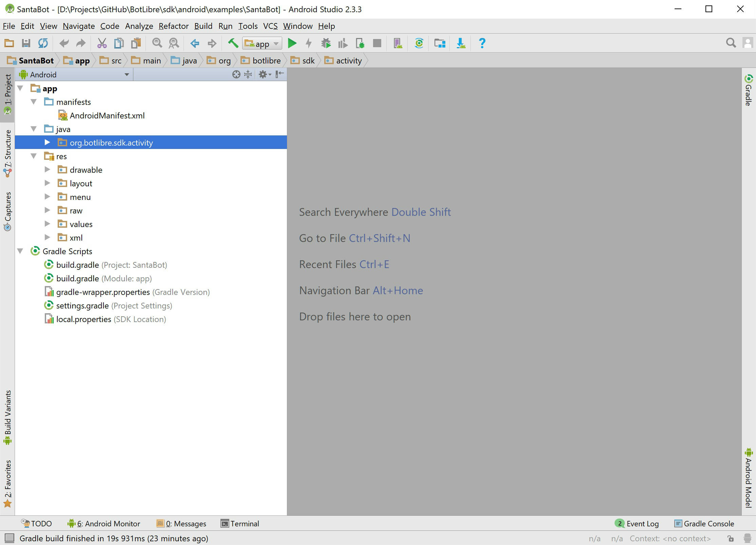Run the app with green play button
Viewport: 756px width, 545px height.
(292, 43)
